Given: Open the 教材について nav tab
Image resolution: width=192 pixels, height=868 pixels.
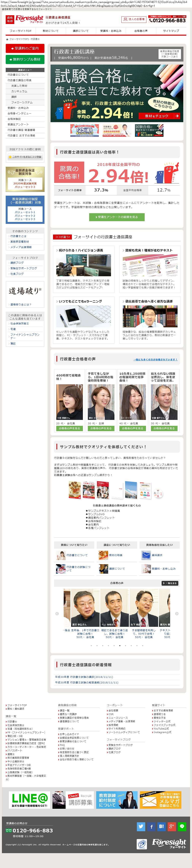Looking at the screenshot, I should (x=50, y=31).
